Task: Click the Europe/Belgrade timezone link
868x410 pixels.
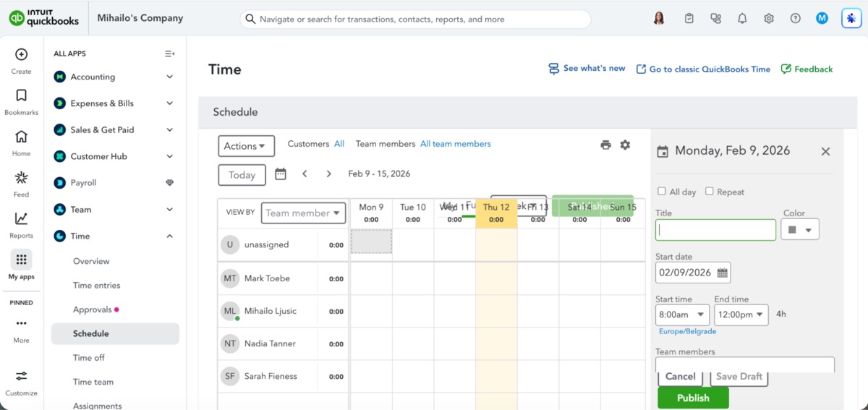Action: [687, 331]
